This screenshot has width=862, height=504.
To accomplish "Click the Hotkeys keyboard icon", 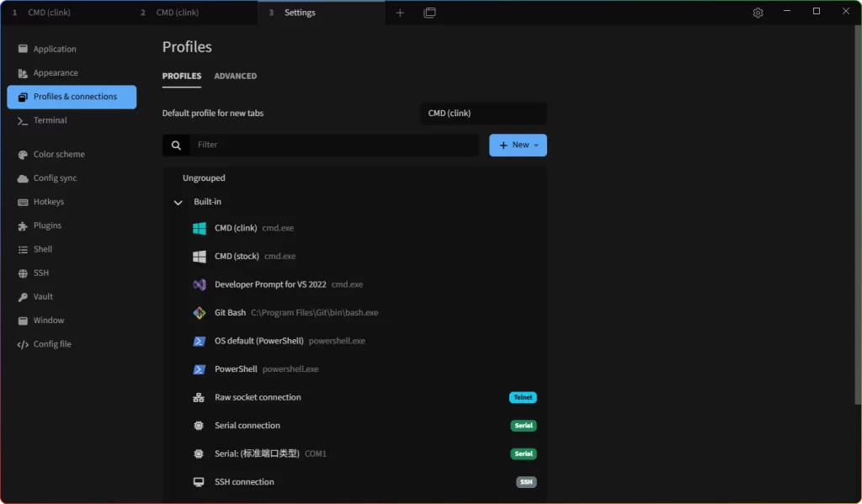I will [x=23, y=202].
